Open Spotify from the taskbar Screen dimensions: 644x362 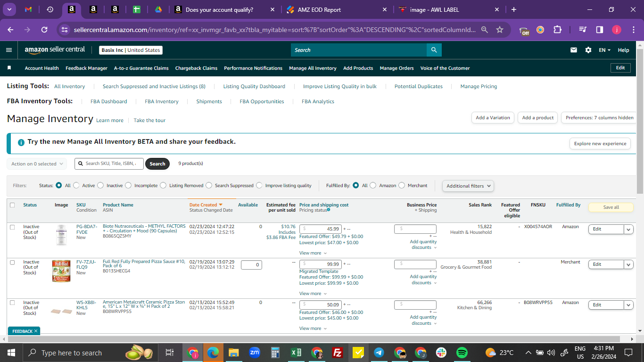click(462, 353)
